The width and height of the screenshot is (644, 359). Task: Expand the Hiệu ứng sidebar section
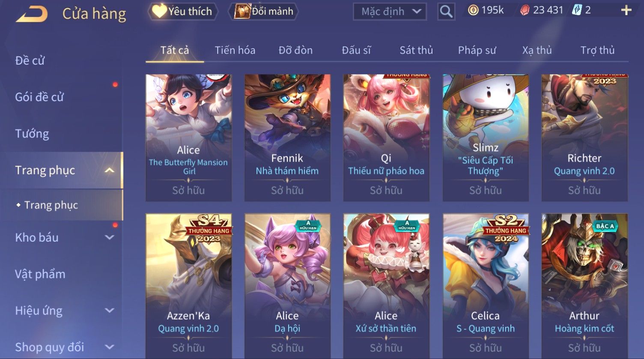[x=110, y=310]
